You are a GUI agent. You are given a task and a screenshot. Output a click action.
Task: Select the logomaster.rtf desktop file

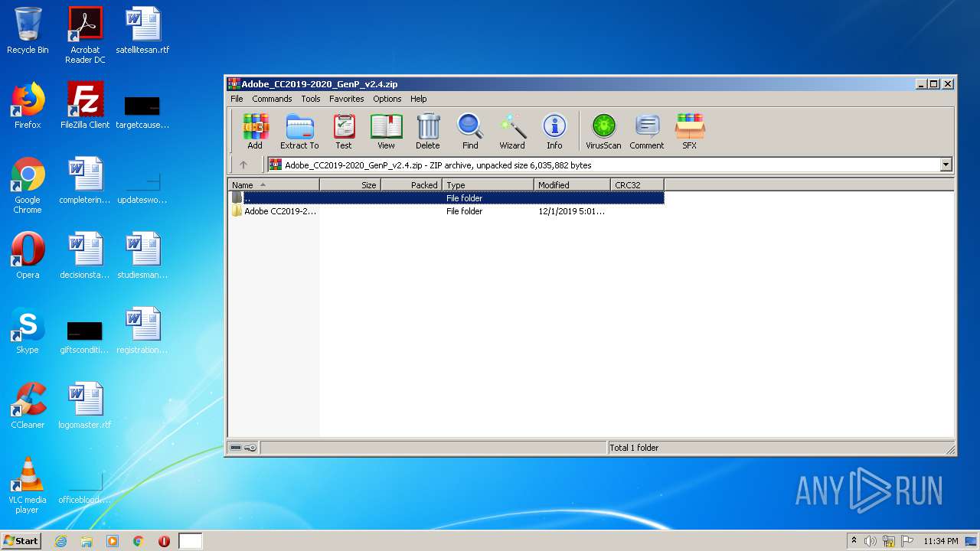point(85,406)
